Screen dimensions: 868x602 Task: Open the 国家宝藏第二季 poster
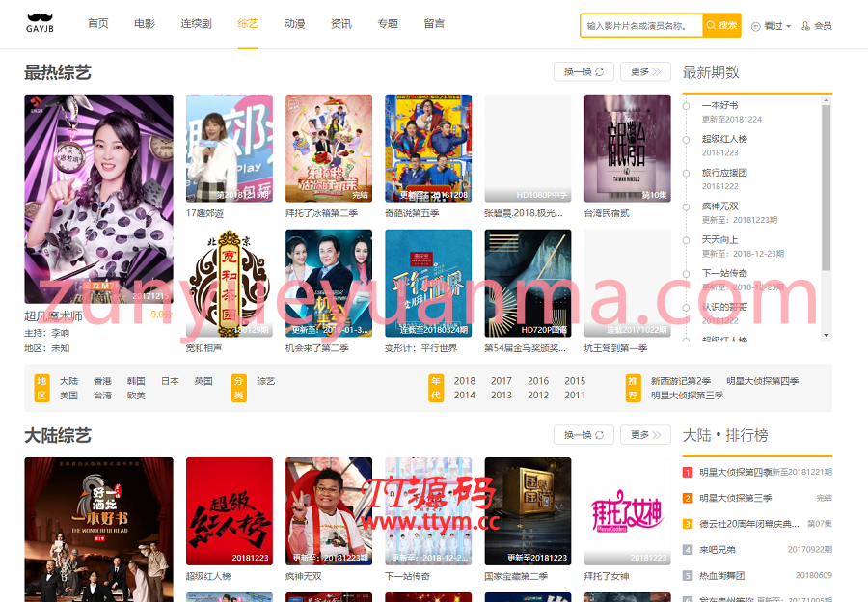pyautogui.click(x=529, y=511)
